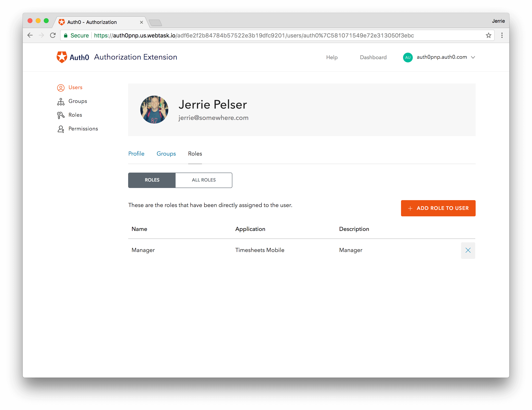Click the Roles icon in sidebar
The height and width of the screenshot is (410, 532).
tap(60, 115)
